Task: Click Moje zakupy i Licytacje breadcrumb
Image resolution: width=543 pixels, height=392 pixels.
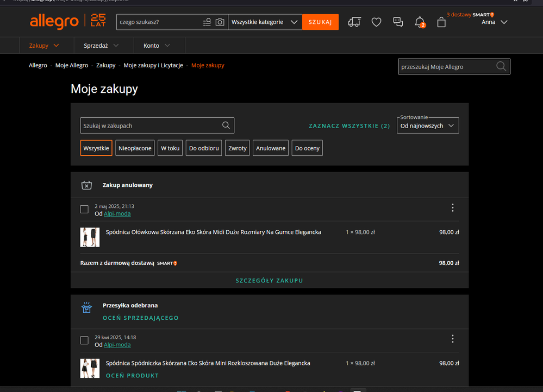Action: click(153, 65)
